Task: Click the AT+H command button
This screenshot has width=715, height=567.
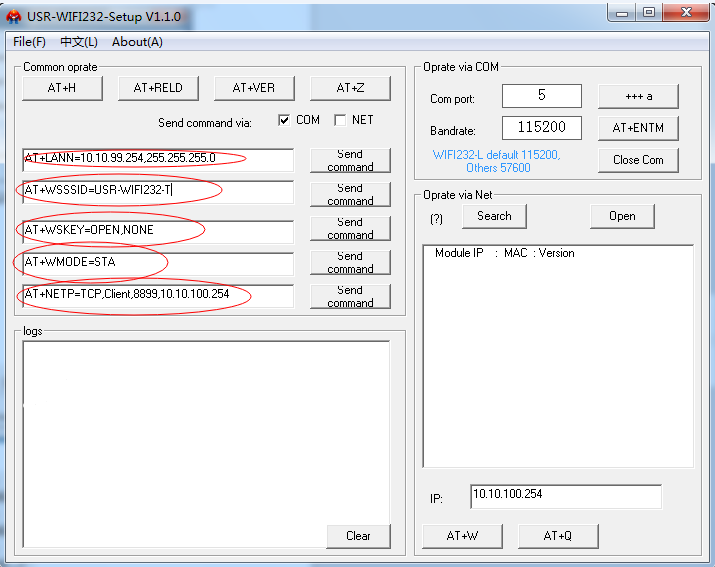Action: 62,88
